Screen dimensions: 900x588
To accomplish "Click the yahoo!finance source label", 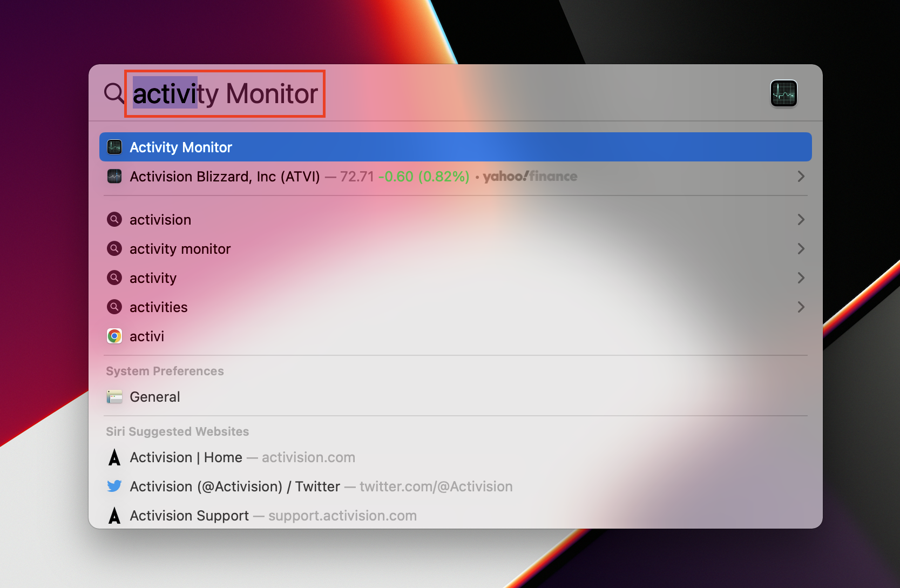I will click(x=530, y=176).
